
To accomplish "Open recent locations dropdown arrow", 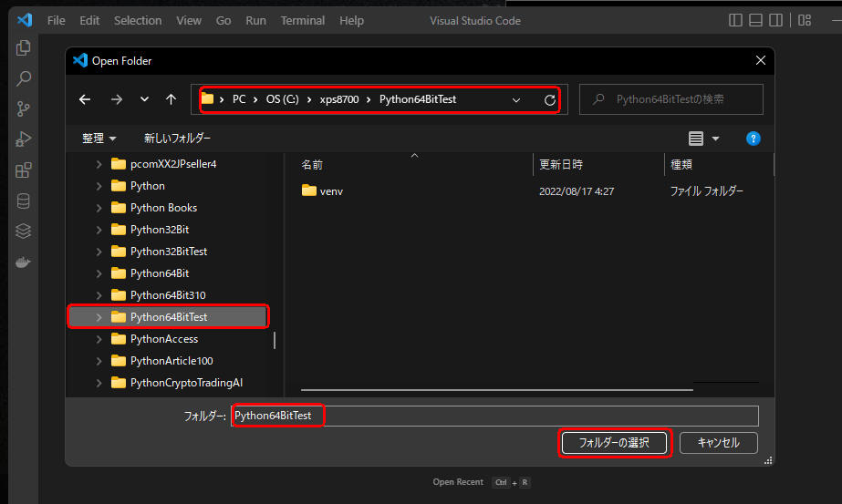I will [x=144, y=99].
